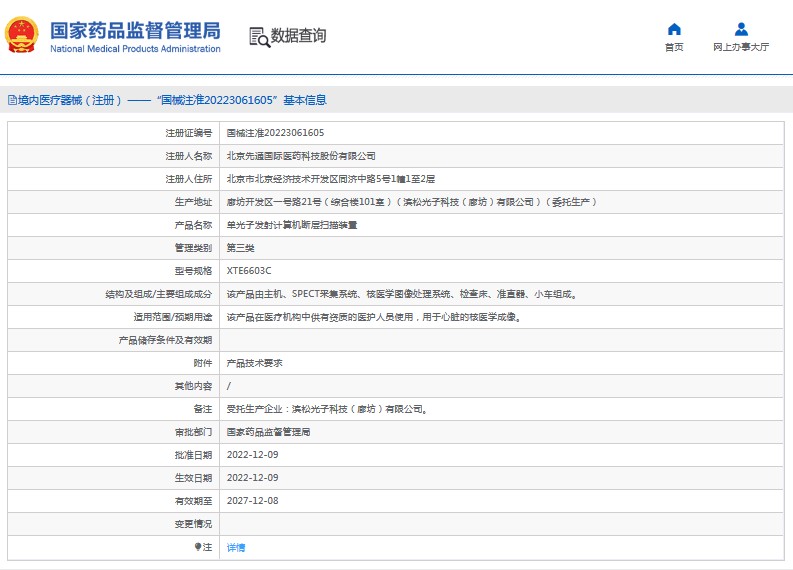The image size is (793, 570).
Task: Click the 备注 label
Action: click(x=203, y=409)
